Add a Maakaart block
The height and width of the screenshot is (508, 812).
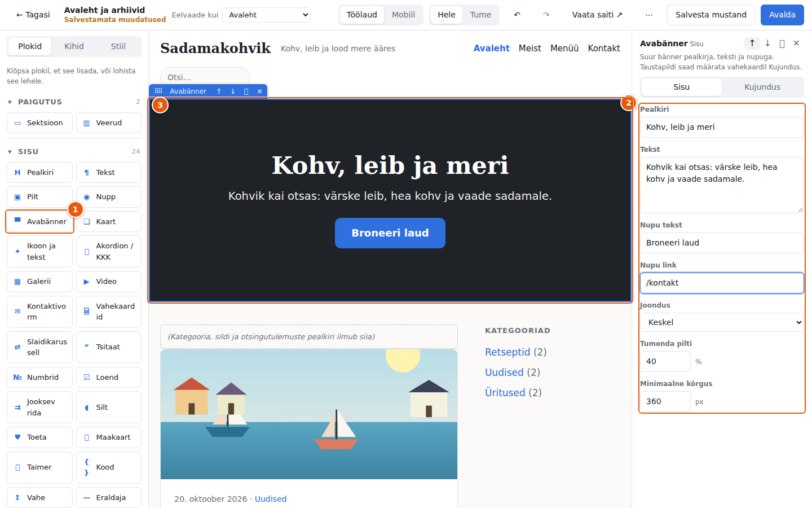click(109, 437)
